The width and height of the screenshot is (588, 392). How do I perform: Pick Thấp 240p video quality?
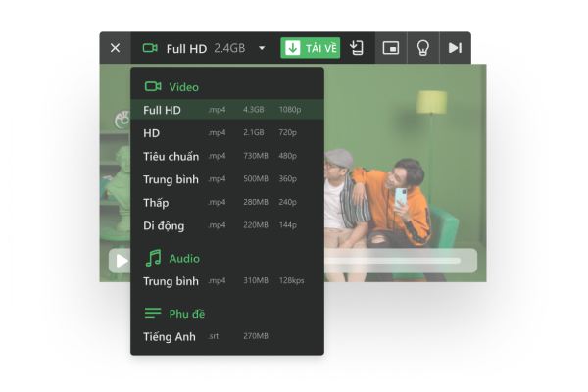[x=226, y=203]
